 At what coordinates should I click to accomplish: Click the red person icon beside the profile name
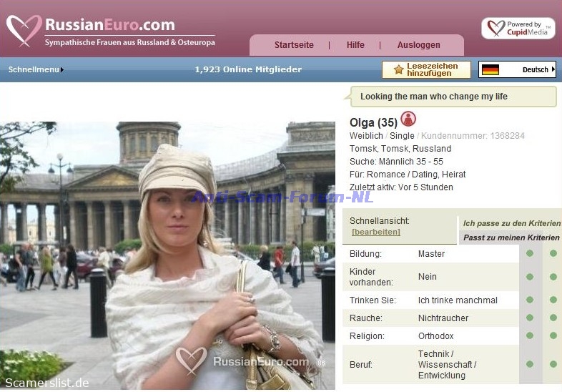pos(408,119)
